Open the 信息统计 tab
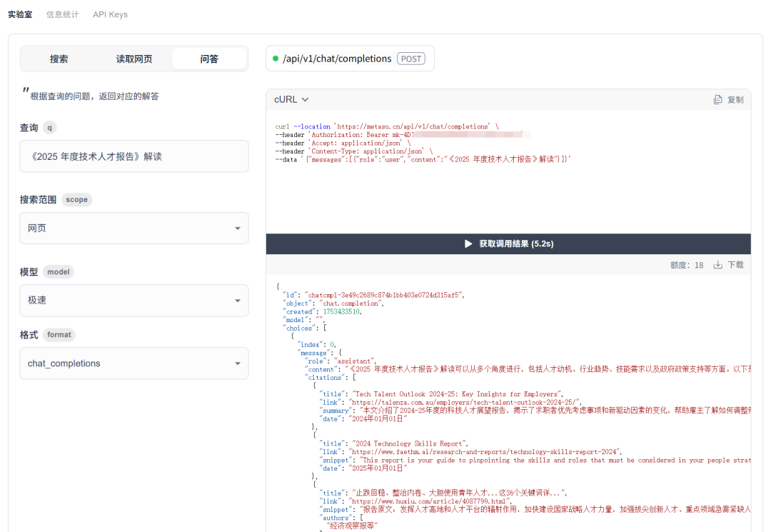Image resolution: width=771 pixels, height=532 pixels. 62,14
